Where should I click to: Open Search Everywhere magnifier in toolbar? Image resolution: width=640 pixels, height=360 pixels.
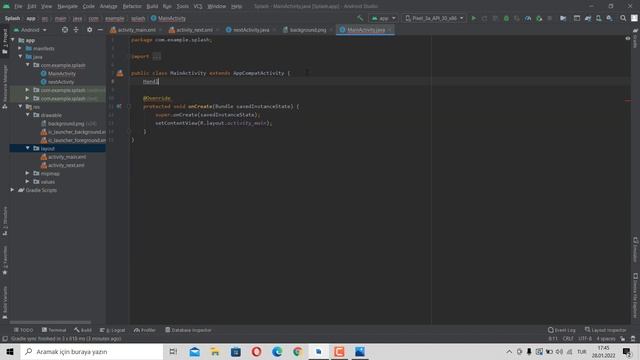623,18
